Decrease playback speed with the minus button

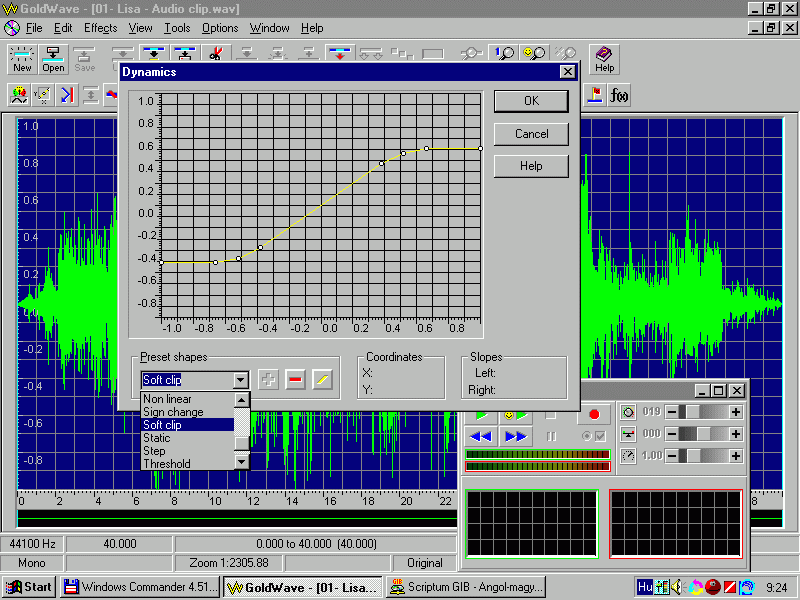point(672,456)
